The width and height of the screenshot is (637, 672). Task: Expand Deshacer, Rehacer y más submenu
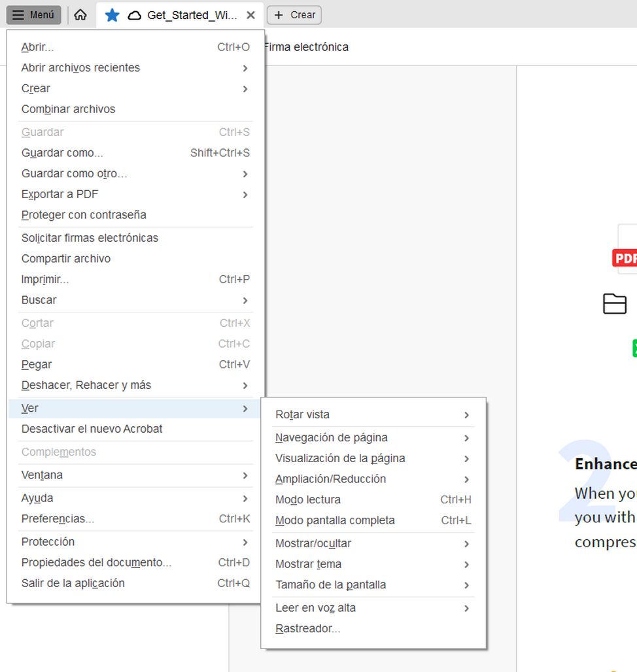pos(135,385)
